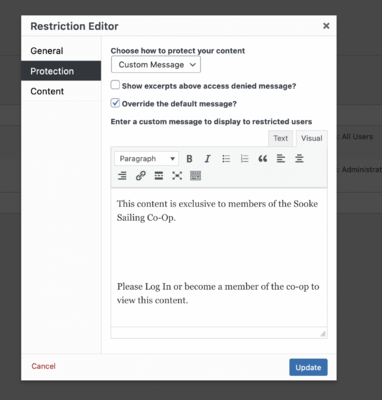
Task: Click the Cancel link
Action: pyautogui.click(x=43, y=366)
